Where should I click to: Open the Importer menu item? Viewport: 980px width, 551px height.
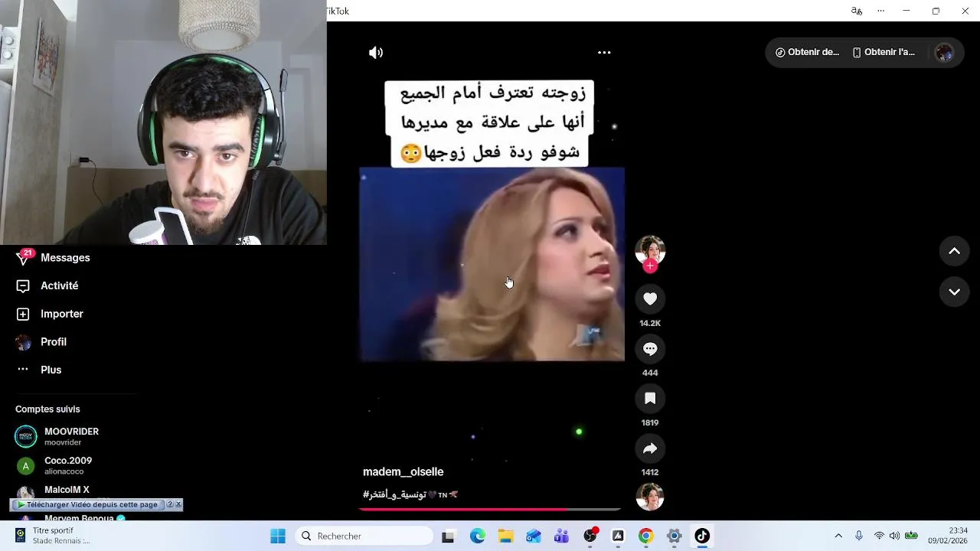click(50, 314)
